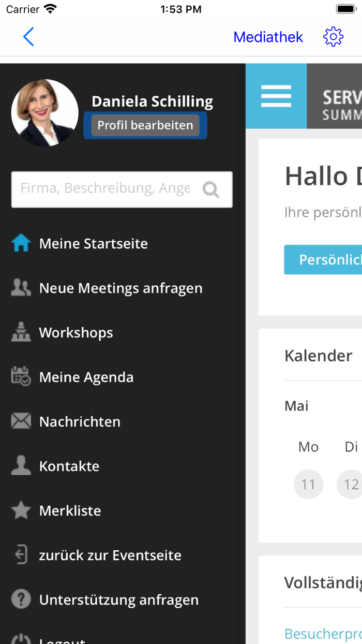Open settings gear icon

tap(333, 37)
